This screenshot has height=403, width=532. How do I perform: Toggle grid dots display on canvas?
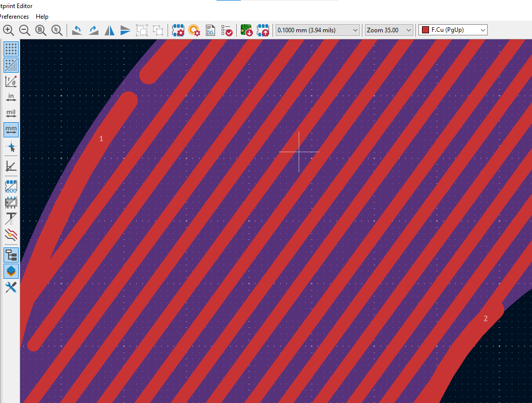click(11, 49)
